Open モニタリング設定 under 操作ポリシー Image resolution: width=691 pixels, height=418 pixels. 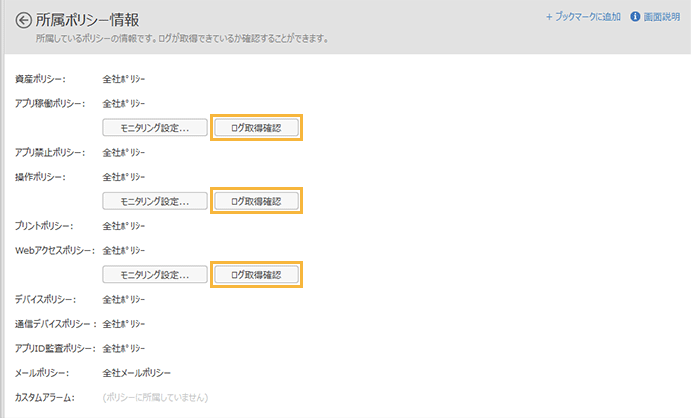click(155, 201)
